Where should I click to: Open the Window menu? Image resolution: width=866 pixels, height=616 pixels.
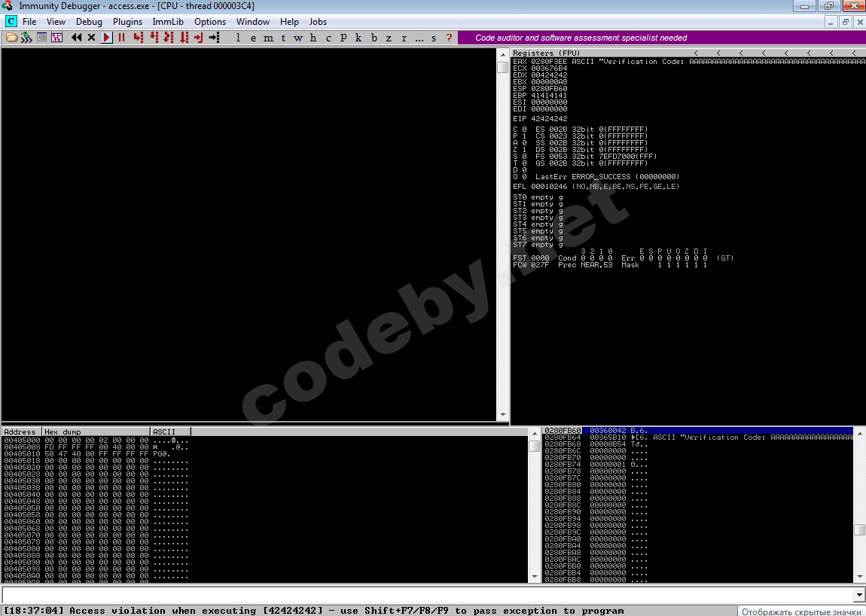coord(253,22)
